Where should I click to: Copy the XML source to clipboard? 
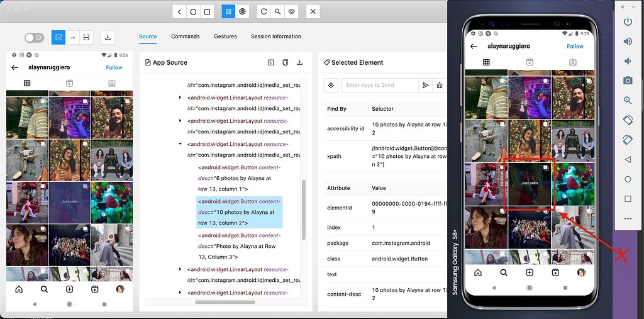pyautogui.click(x=285, y=62)
